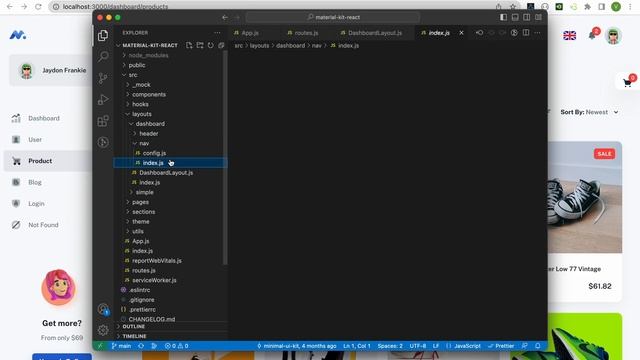Go back using VS Code navigation arrow

click(x=225, y=17)
